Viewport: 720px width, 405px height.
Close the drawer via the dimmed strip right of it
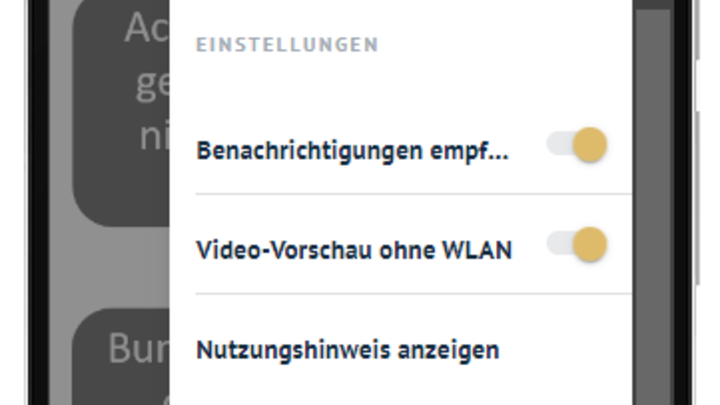(652, 207)
